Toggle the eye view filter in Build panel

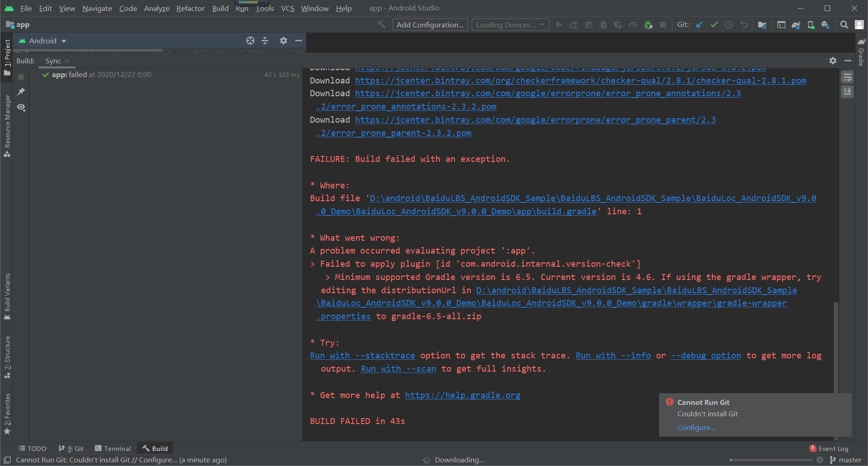click(21, 107)
